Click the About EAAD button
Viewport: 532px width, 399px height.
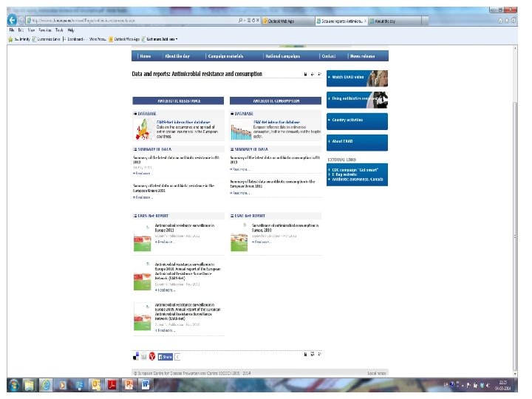tap(358, 143)
